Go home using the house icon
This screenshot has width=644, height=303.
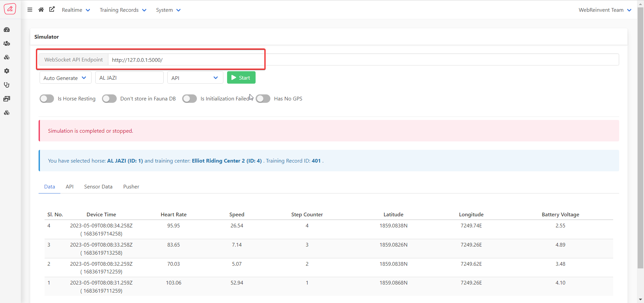pyautogui.click(x=41, y=9)
